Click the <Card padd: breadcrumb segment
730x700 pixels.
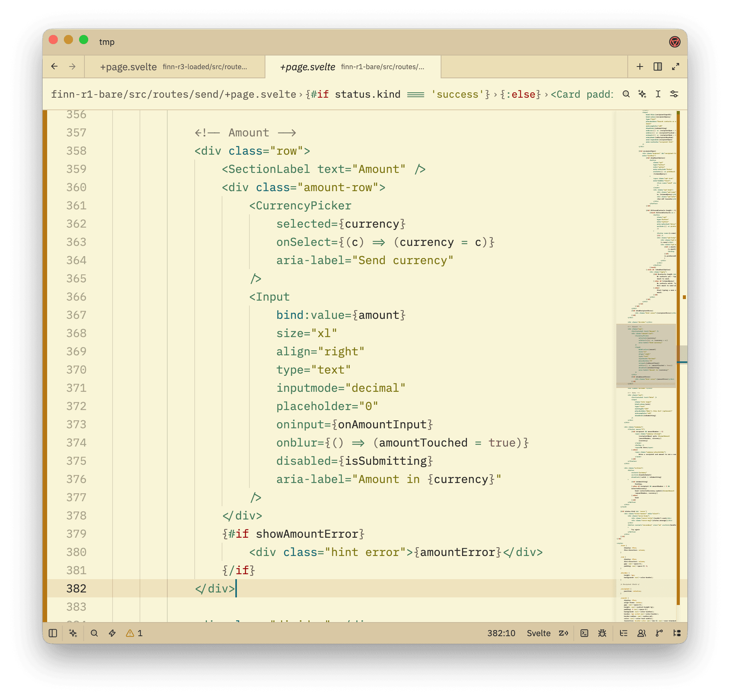tap(582, 94)
